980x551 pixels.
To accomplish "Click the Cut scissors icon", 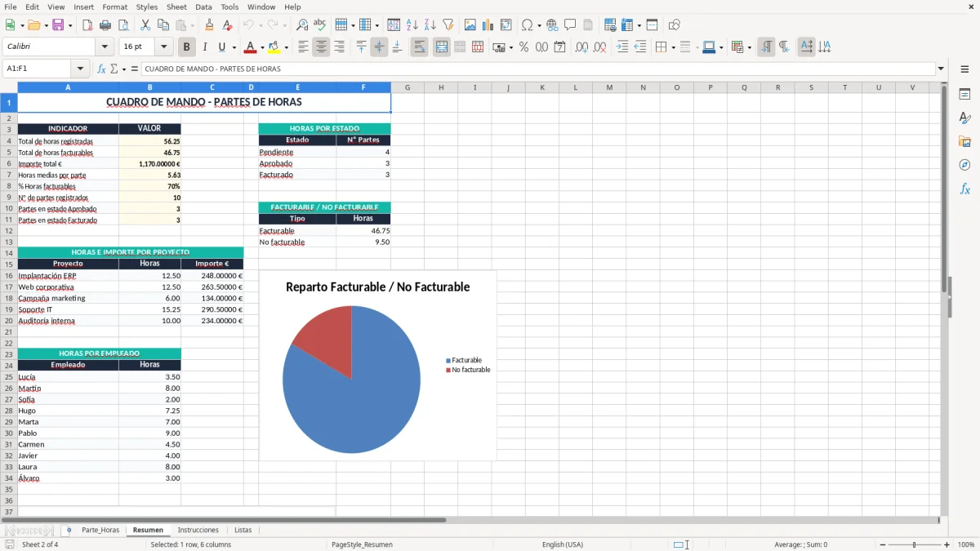I will (145, 25).
